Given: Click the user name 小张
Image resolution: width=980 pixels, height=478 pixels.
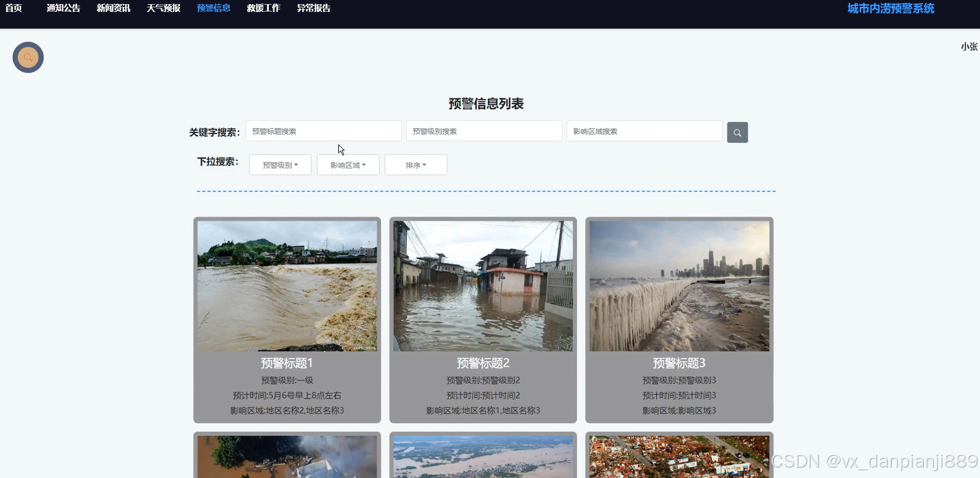Looking at the screenshot, I should coord(969,47).
